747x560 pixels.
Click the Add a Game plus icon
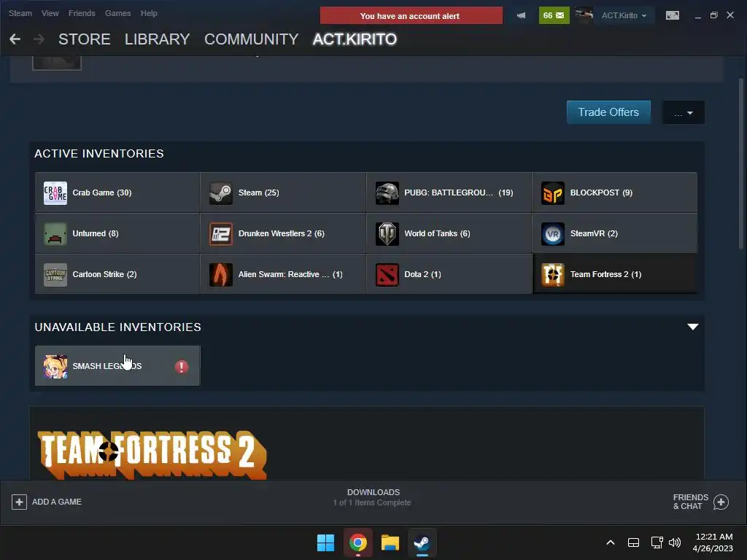[x=19, y=502]
